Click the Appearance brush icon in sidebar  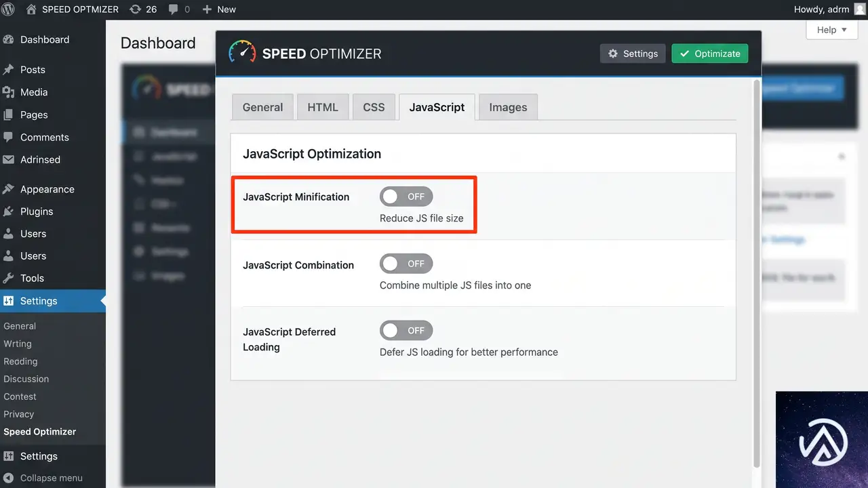tap(9, 189)
